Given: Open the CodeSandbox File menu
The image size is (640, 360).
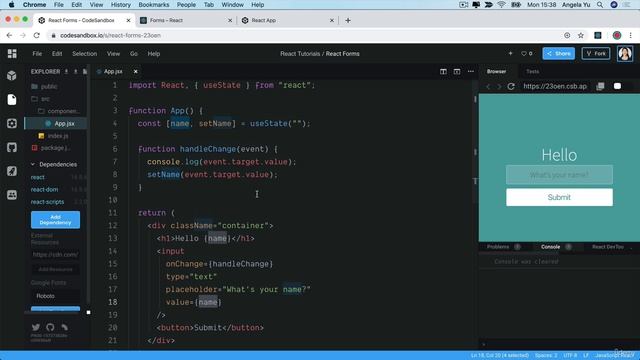Looking at the screenshot, I should coord(37,53).
